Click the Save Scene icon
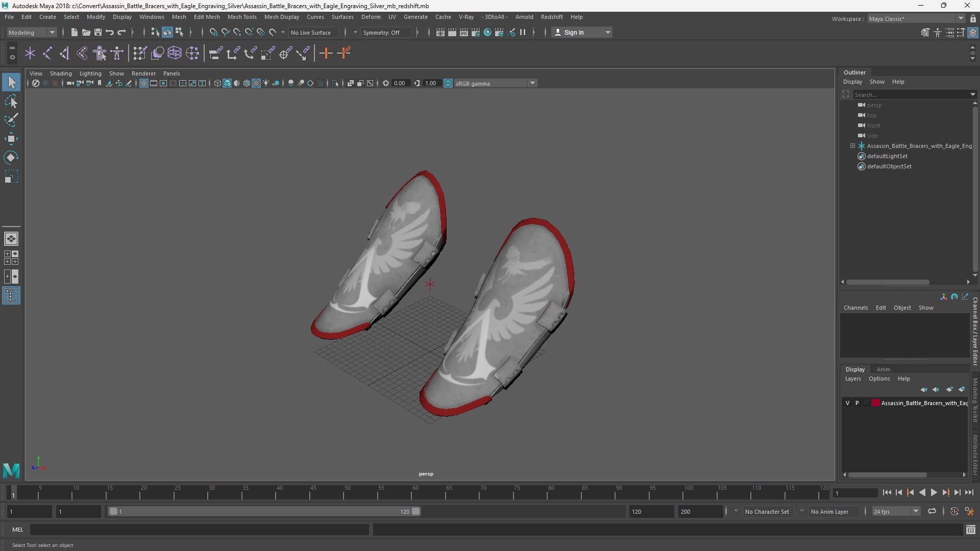 click(x=97, y=32)
